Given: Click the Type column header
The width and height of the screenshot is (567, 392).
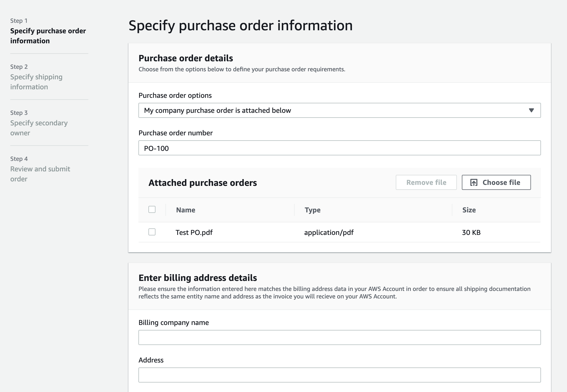Looking at the screenshot, I should point(312,210).
